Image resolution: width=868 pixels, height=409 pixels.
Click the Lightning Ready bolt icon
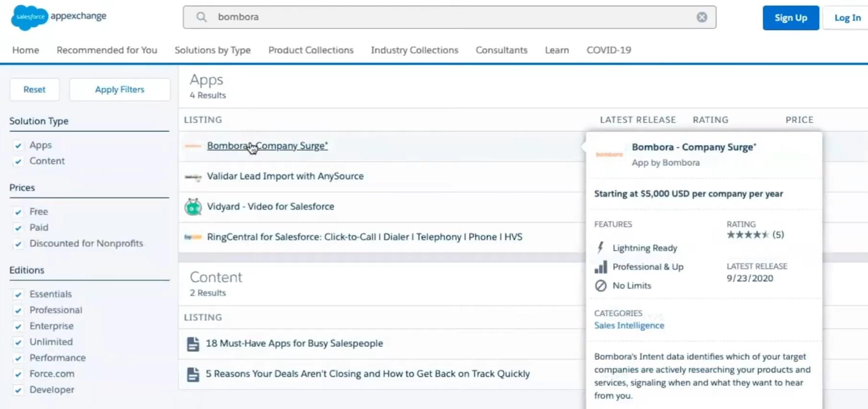[601, 248]
